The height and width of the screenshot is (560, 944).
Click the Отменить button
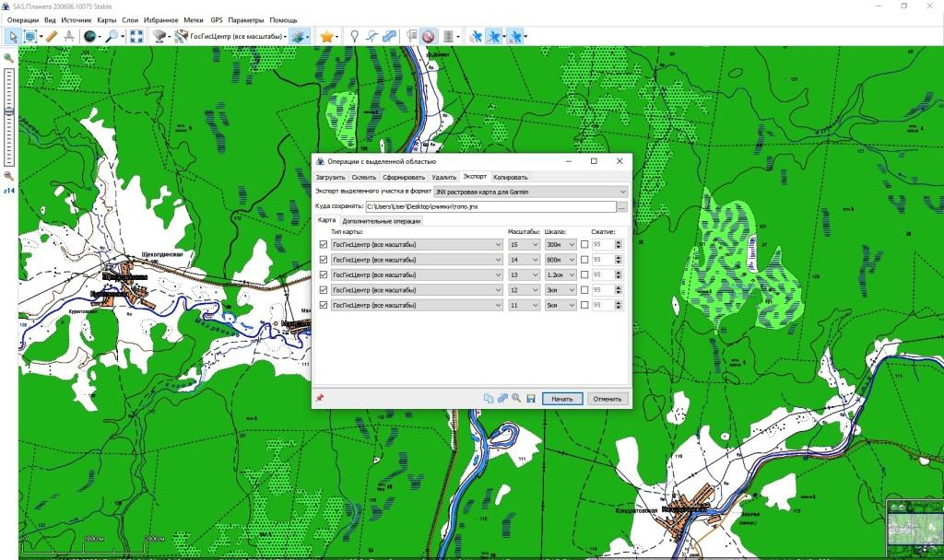click(608, 399)
